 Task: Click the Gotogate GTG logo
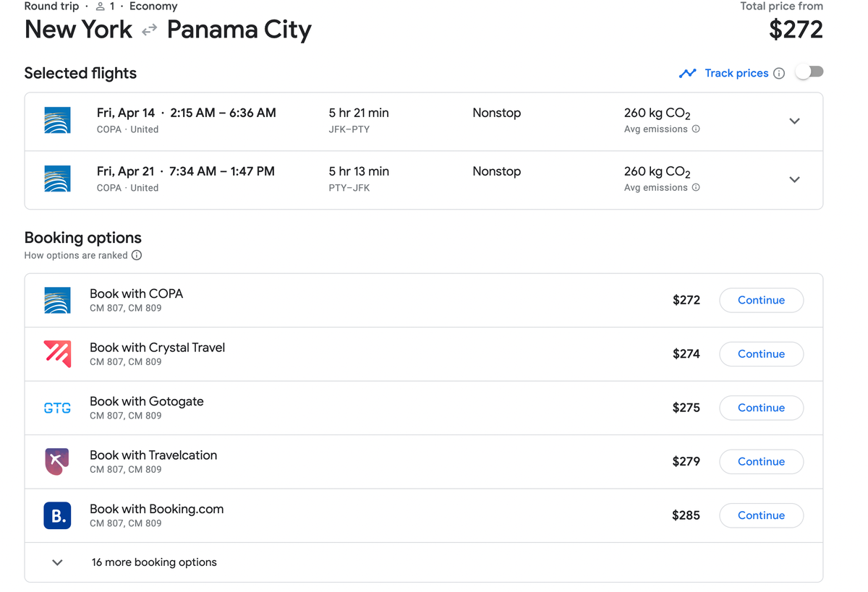pos(57,407)
